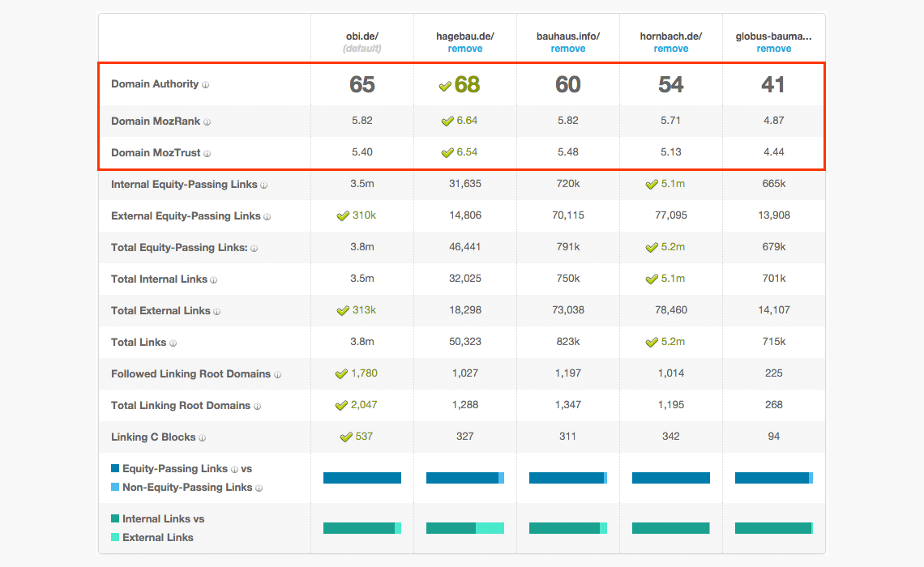Remove hornbach.de from comparison

[x=670, y=49]
